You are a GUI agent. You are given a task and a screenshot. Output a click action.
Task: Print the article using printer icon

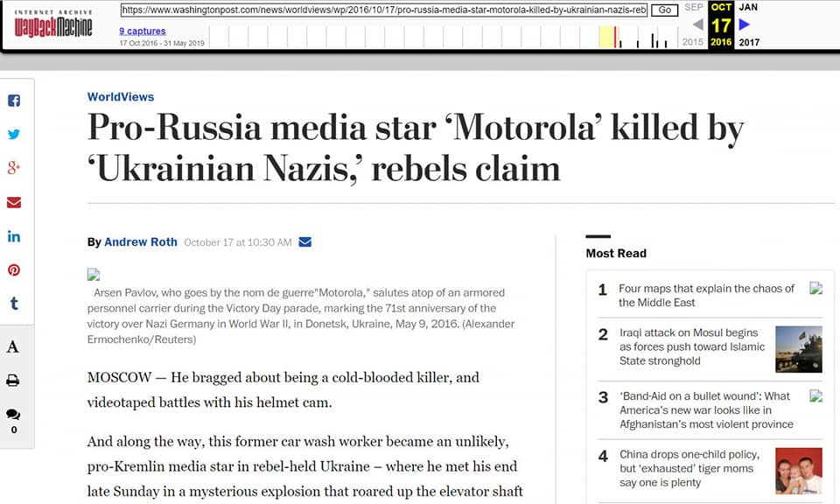pos(13,381)
